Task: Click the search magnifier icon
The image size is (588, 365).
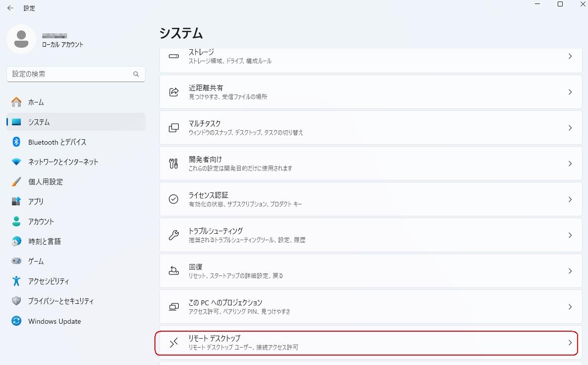Action: [x=136, y=74]
